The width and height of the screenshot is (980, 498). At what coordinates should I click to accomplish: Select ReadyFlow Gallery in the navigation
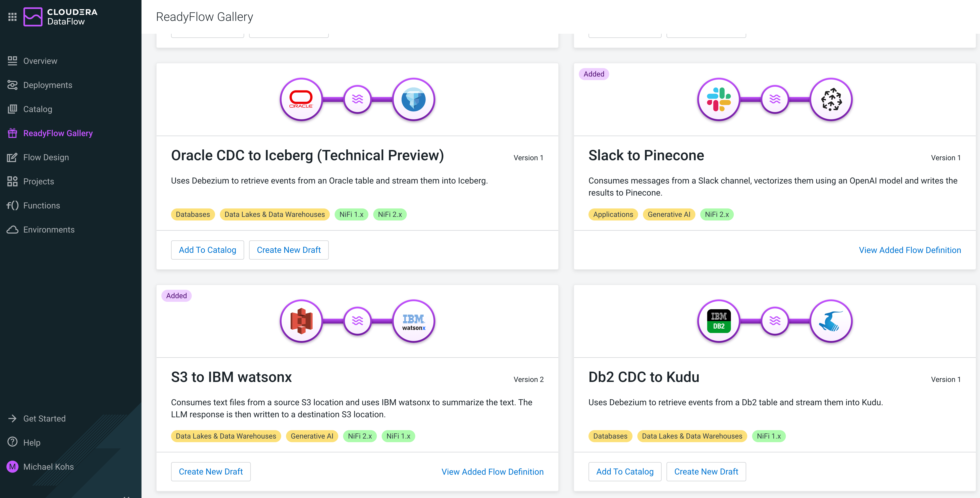(x=57, y=133)
